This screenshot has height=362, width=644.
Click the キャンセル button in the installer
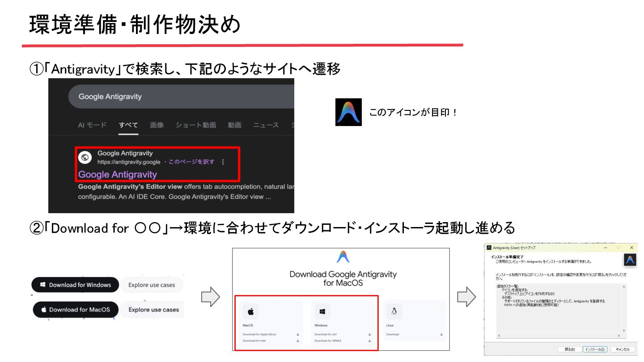click(x=623, y=349)
